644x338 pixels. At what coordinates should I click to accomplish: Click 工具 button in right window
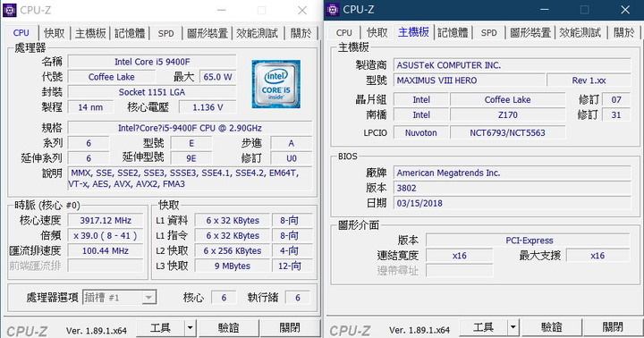pos(483,327)
